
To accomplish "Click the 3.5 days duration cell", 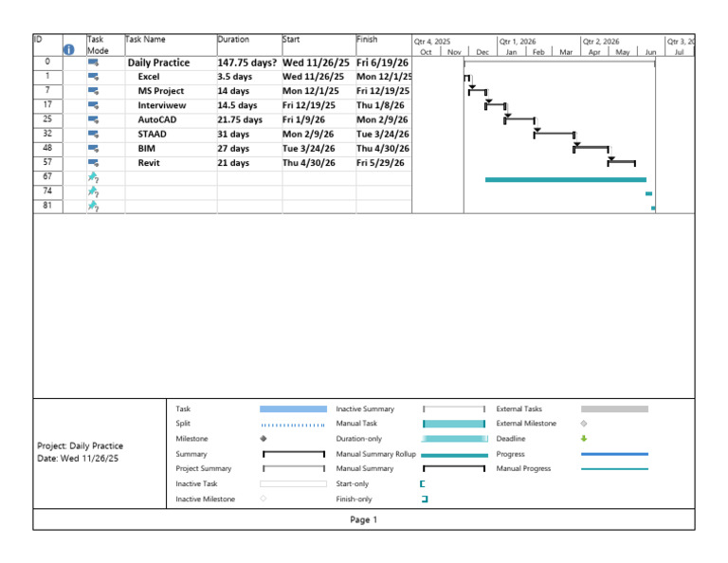I will click(x=249, y=77).
